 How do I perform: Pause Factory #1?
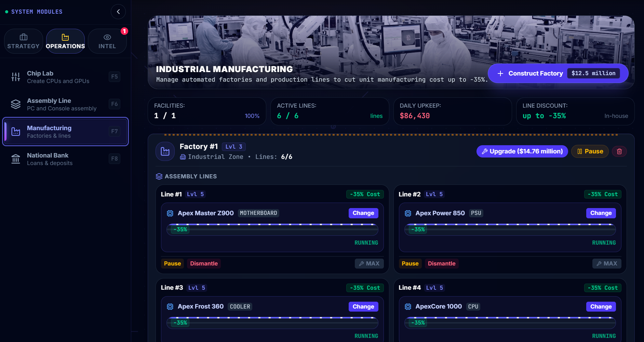point(590,151)
